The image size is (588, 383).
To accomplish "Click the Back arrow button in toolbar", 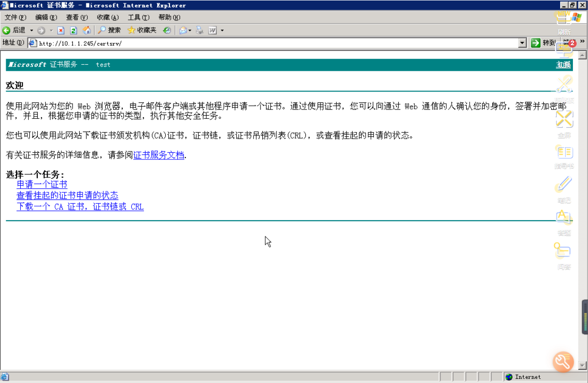I will 14,30.
